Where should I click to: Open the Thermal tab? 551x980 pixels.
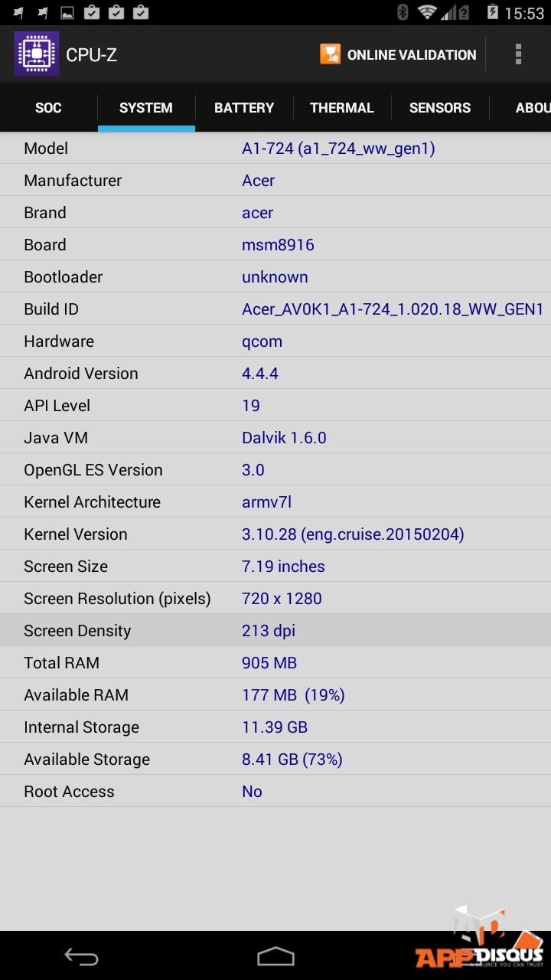coord(342,108)
